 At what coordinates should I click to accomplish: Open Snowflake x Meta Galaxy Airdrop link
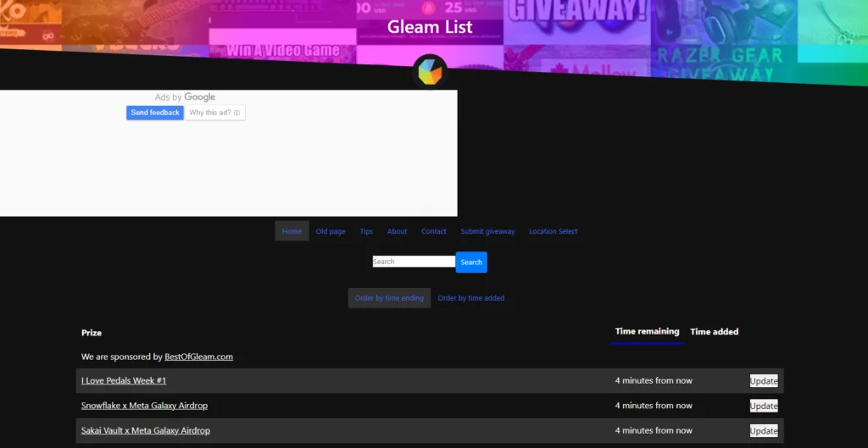pos(144,406)
